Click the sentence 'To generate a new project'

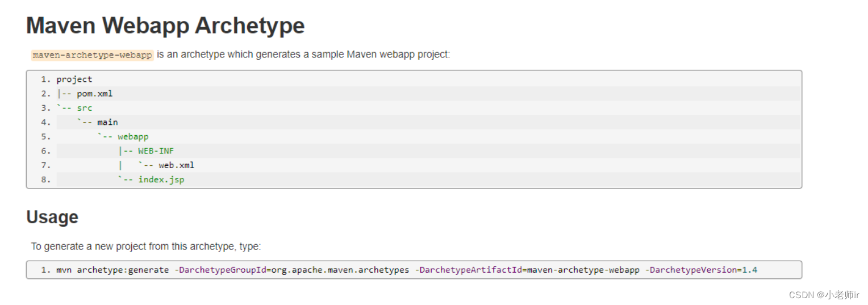pos(146,246)
